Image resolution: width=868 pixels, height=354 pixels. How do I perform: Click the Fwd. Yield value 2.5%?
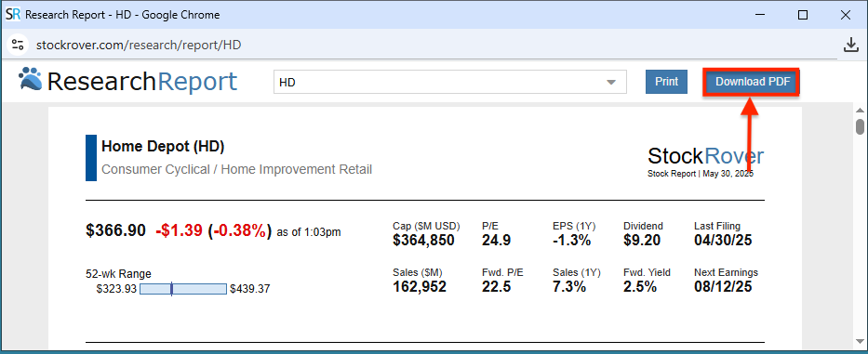pyautogui.click(x=640, y=286)
